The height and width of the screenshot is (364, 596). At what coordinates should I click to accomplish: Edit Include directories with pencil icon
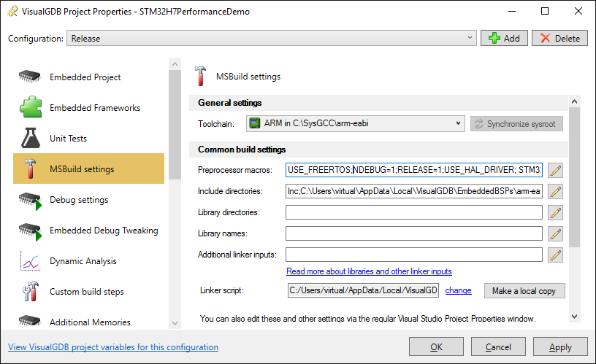tap(555, 192)
